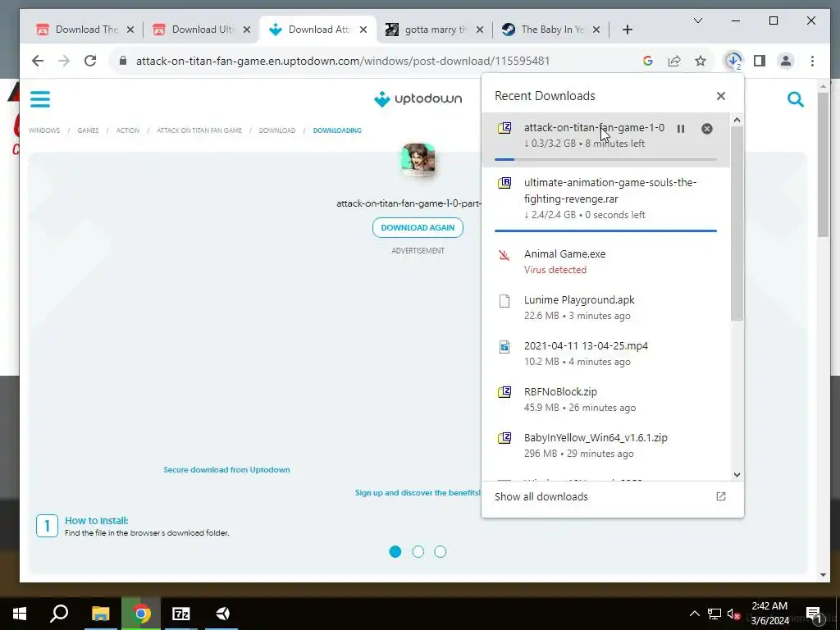
Task: Open Windows taskbar search
Action: [x=59, y=614]
